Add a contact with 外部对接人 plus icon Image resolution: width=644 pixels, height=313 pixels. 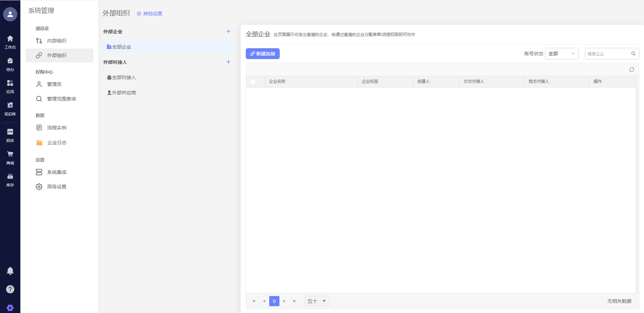coord(228,62)
